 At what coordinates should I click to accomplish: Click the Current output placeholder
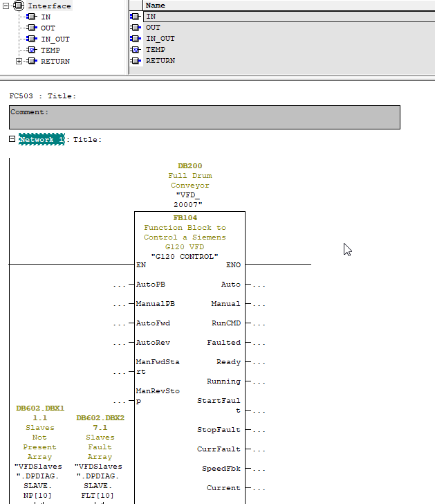(259, 488)
